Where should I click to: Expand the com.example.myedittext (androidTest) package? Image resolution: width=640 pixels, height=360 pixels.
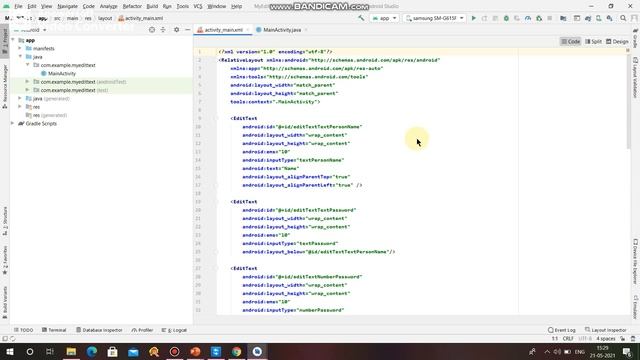pos(27,82)
